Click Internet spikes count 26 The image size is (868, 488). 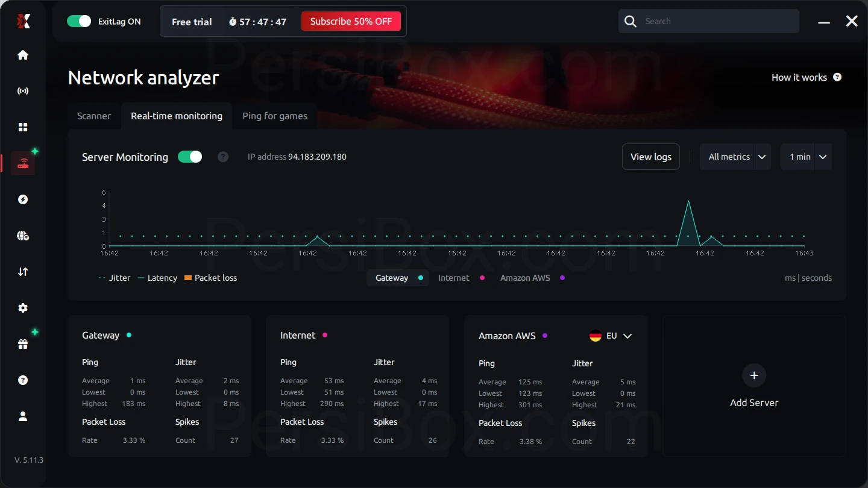(x=432, y=440)
